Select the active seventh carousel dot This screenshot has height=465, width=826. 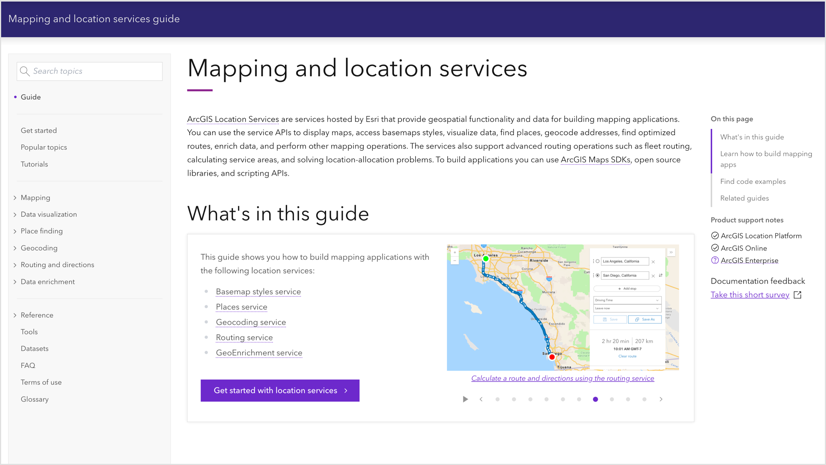click(x=595, y=399)
